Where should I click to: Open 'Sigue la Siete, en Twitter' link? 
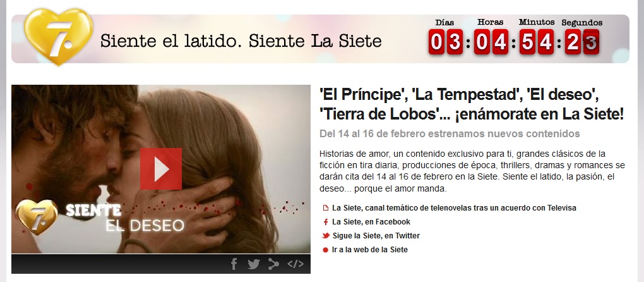376,236
